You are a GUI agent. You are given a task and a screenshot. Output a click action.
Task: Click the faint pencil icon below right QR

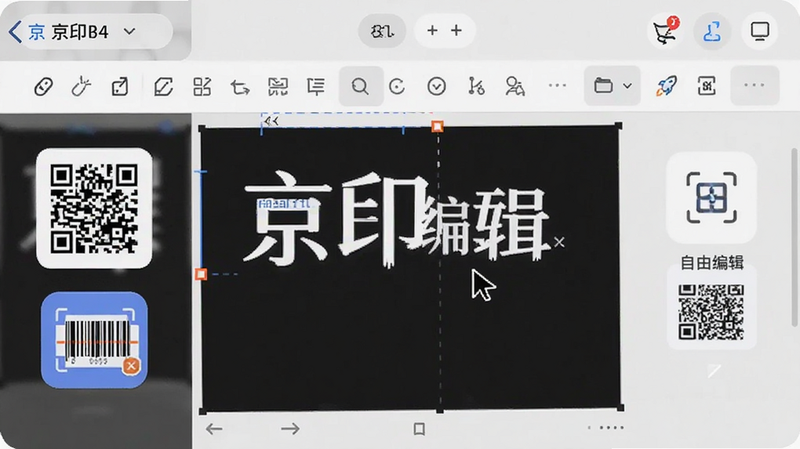pos(714,371)
